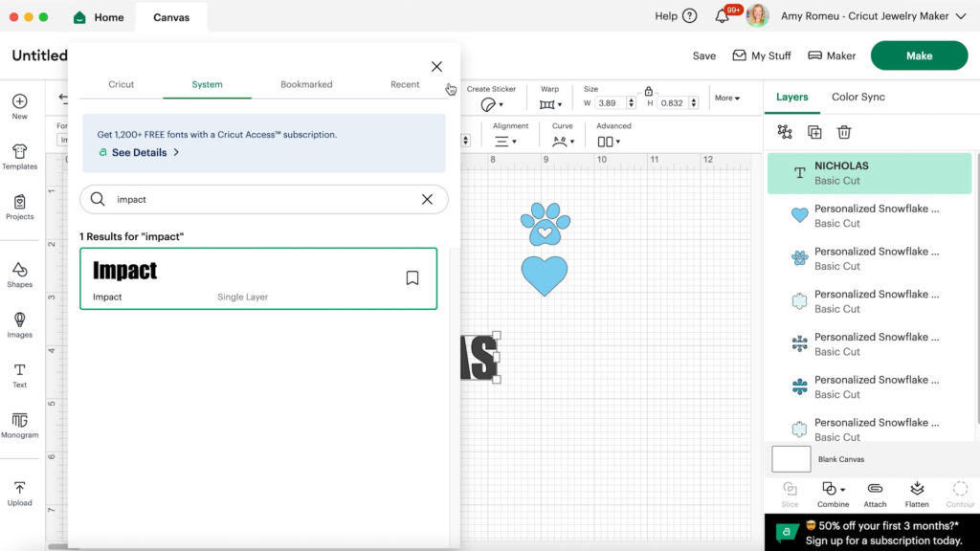Open the Upload tool
Image resolution: width=980 pixels, height=551 pixels.
(x=19, y=494)
